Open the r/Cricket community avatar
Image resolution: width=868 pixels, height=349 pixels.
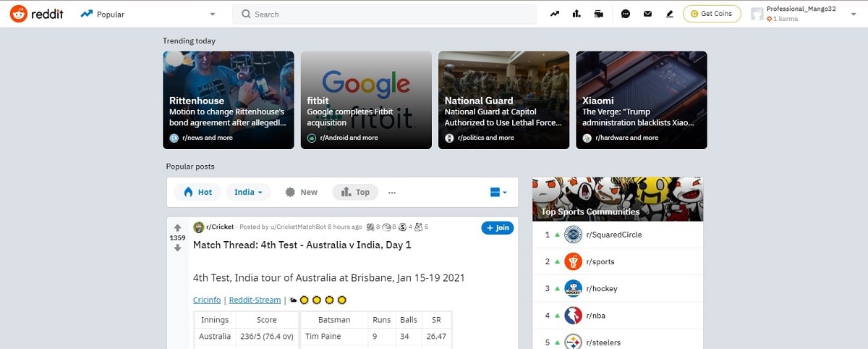(x=199, y=227)
